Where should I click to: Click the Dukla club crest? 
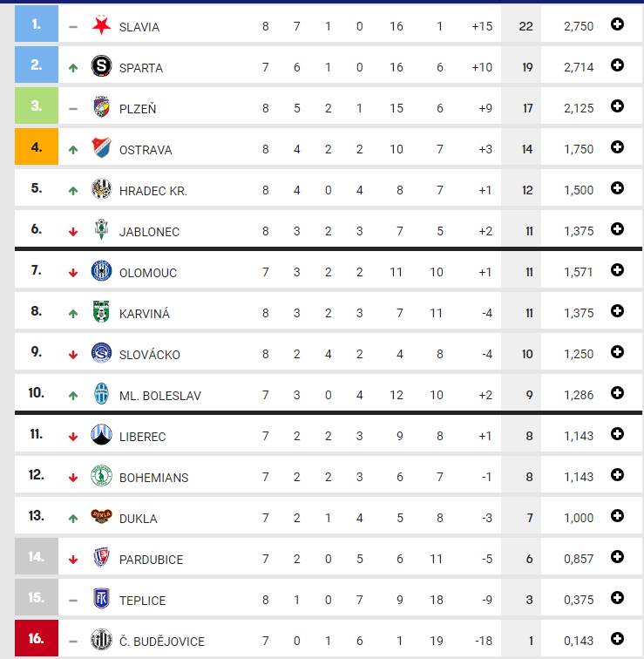101,516
